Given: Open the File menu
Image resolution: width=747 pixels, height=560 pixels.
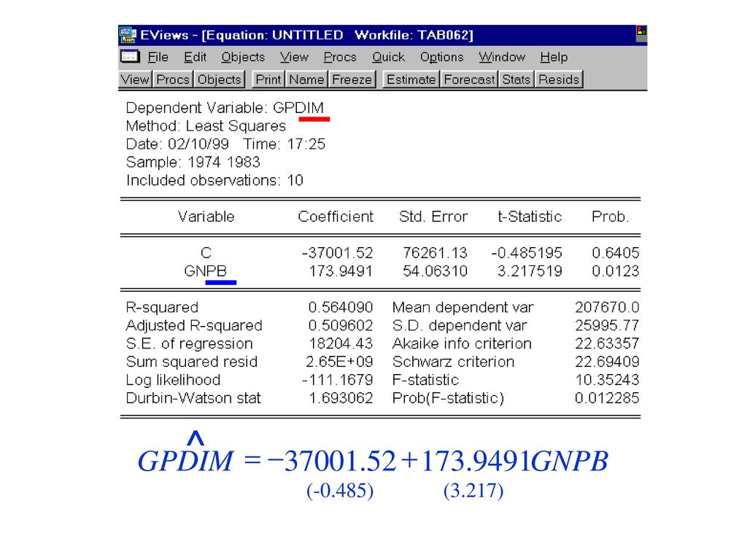Looking at the screenshot, I should [x=158, y=57].
